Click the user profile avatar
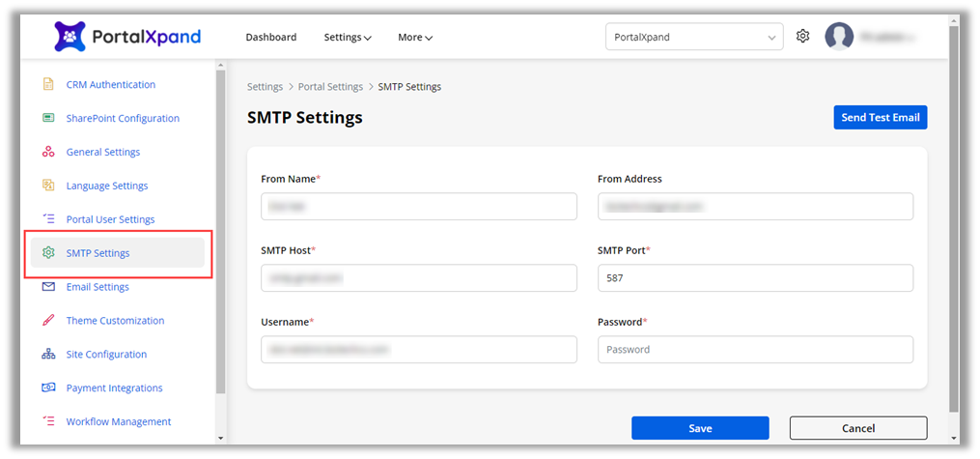This screenshot has height=459, width=980. pyautogui.click(x=839, y=37)
